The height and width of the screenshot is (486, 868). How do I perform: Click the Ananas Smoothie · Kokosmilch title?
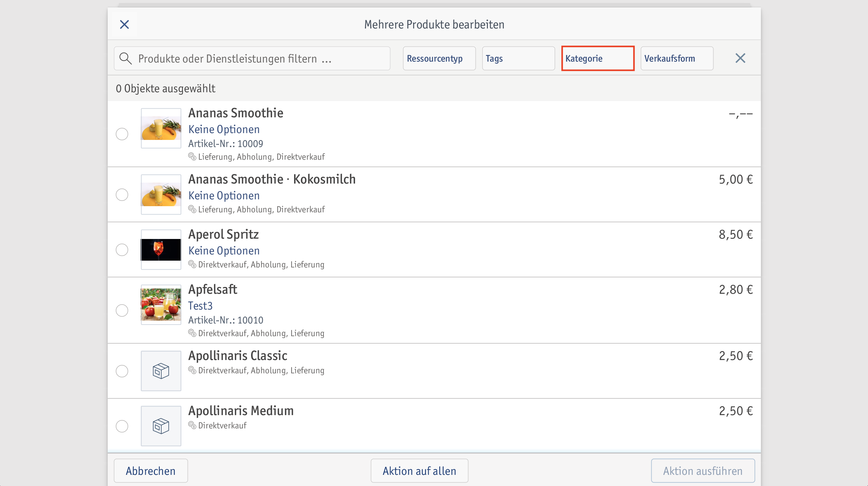(x=272, y=179)
